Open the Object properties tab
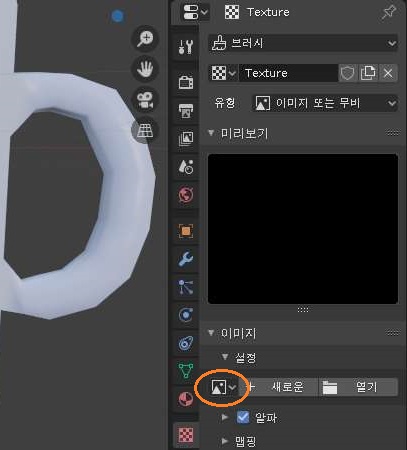 coord(186,231)
